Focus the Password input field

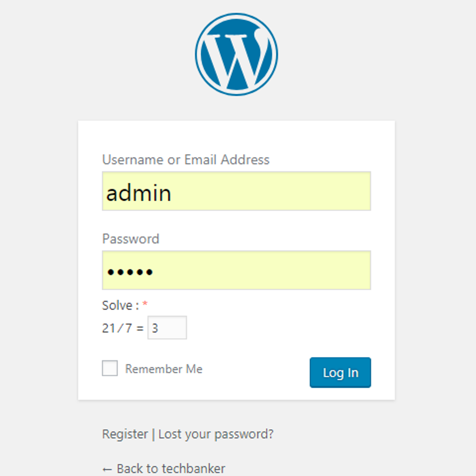[x=236, y=270]
